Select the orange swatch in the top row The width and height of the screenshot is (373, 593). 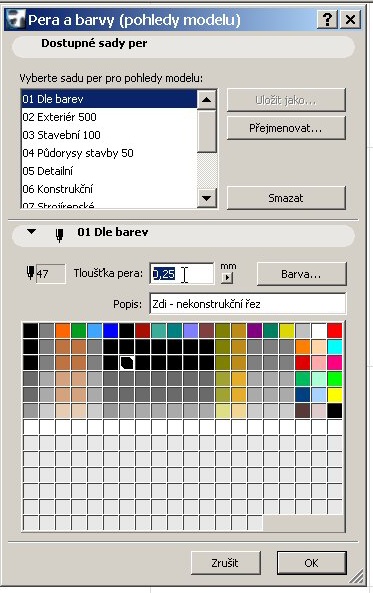(63, 331)
